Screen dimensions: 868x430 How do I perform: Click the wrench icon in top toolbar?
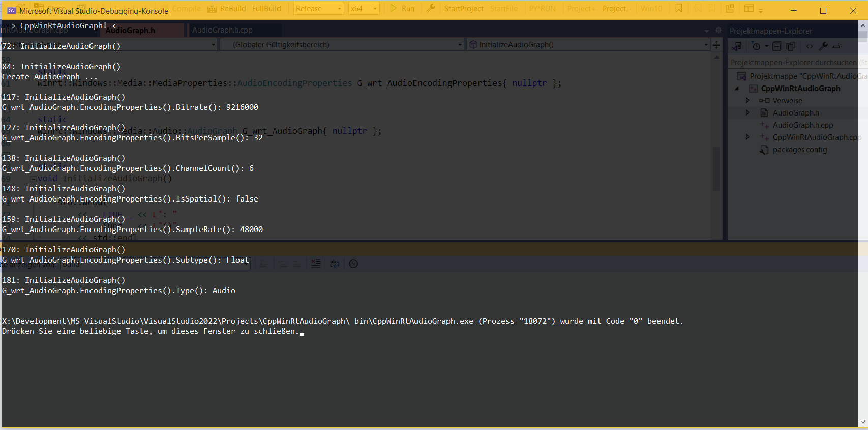[x=430, y=8]
